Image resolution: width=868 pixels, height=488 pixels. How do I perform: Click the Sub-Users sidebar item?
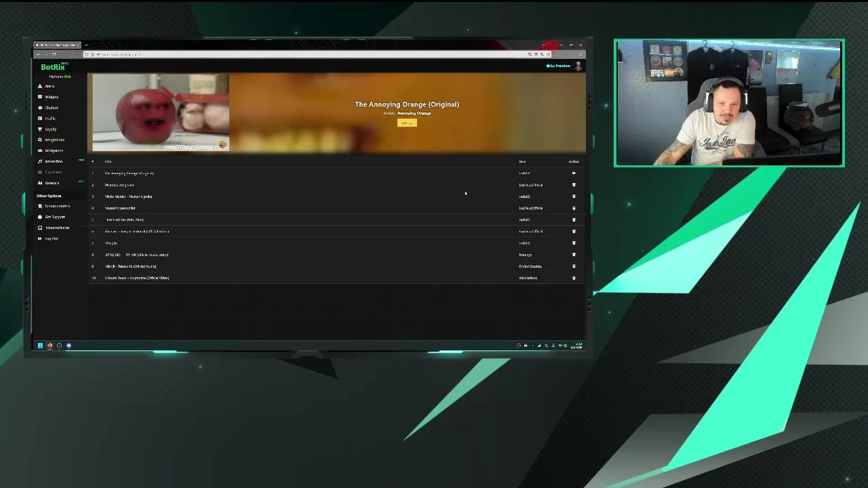click(50, 172)
